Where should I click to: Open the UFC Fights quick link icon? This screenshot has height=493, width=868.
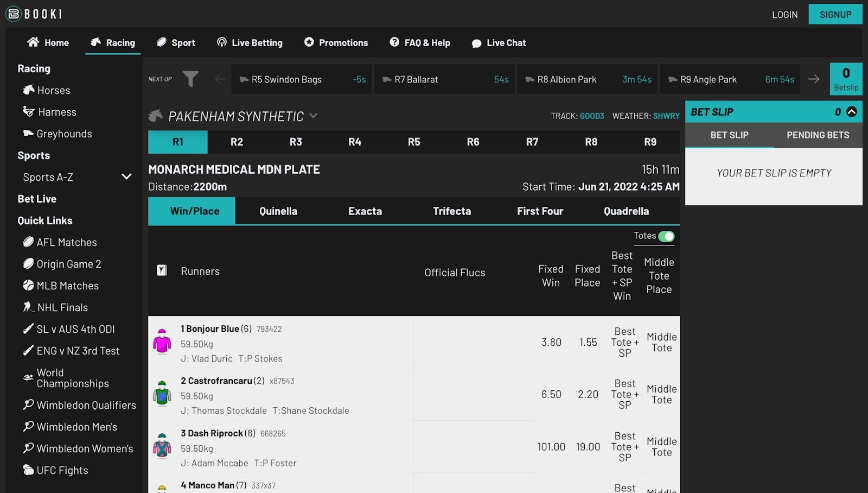pyautogui.click(x=29, y=470)
